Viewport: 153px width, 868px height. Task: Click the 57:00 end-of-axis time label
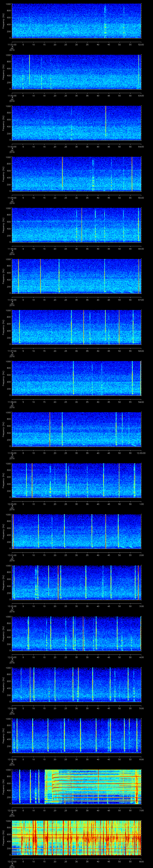coord(141,300)
